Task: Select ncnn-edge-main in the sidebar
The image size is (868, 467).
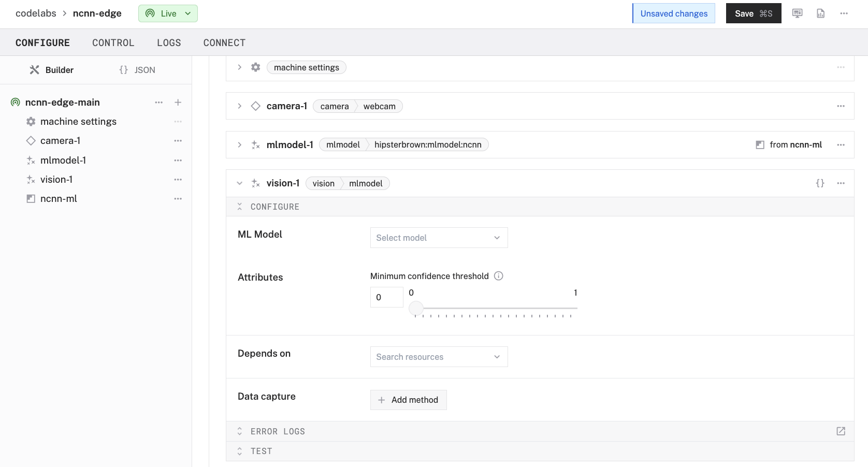Action: [63, 103]
